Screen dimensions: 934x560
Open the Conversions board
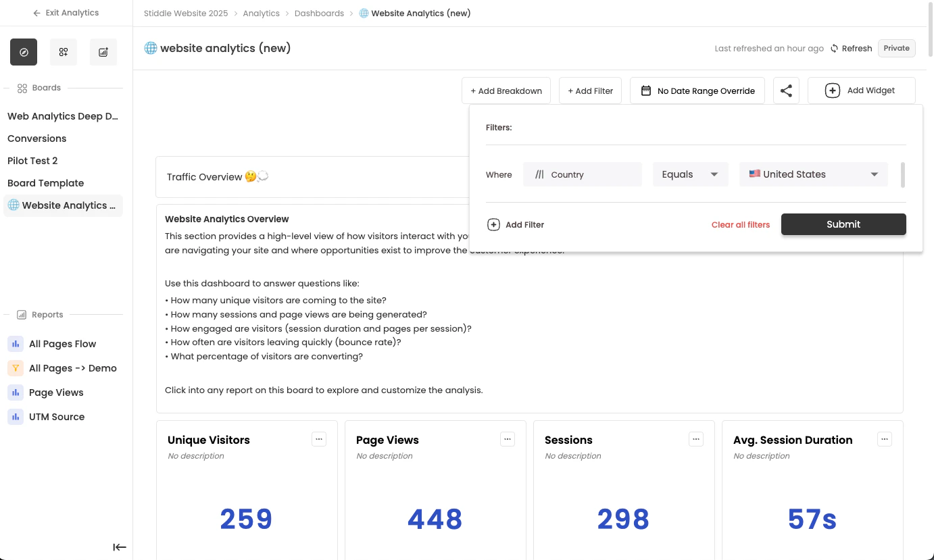pyautogui.click(x=37, y=138)
